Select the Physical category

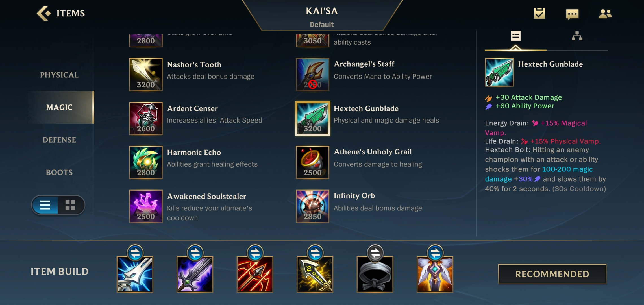coord(59,75)
